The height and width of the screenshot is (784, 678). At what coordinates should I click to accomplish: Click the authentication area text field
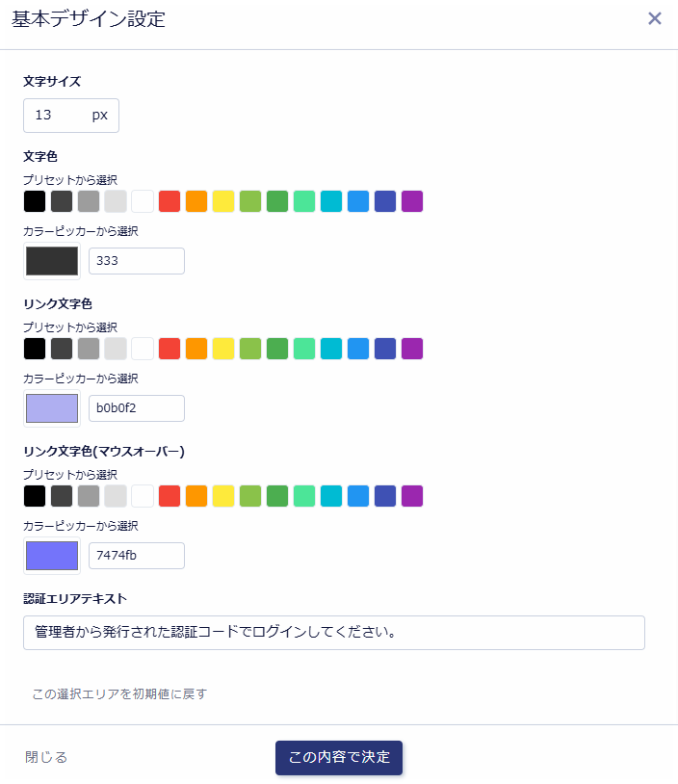(333, 633)
